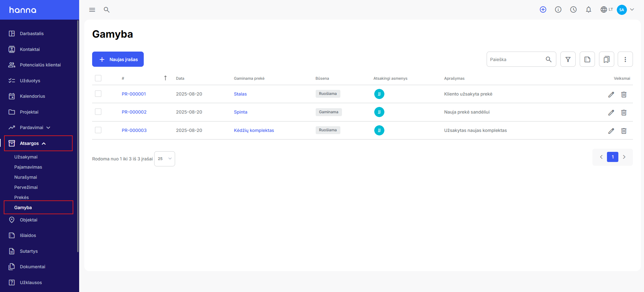The width and height of the screenshot is (644, 292).
Task: Open Pervežimai submenu item
Action: coord(26,187)
